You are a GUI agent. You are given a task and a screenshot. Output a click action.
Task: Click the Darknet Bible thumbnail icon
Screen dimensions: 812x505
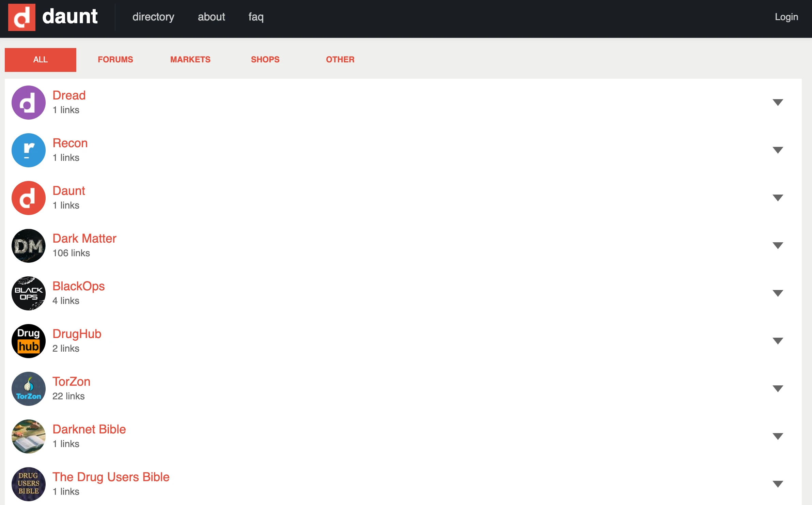tap(28, 436)
